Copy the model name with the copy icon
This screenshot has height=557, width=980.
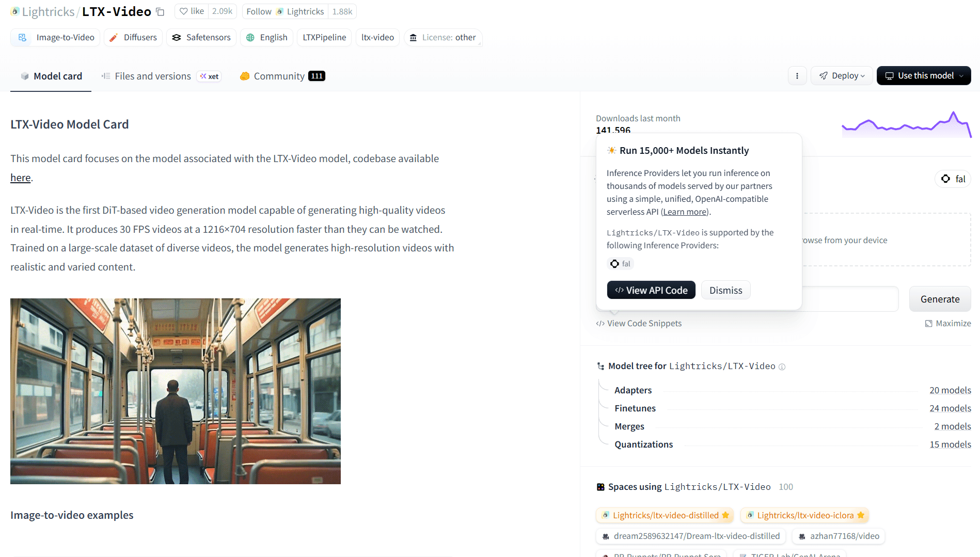click(x=160, y=12)
